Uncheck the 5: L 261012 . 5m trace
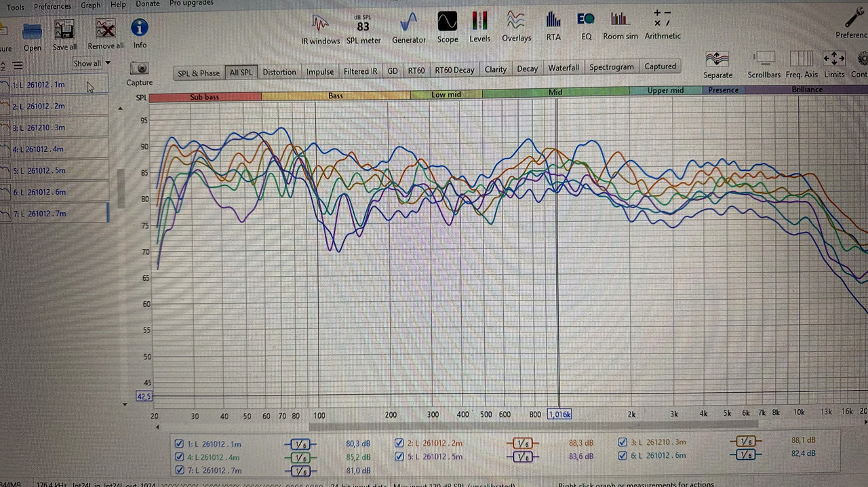The image size is (868, 487). pos(399,456)
